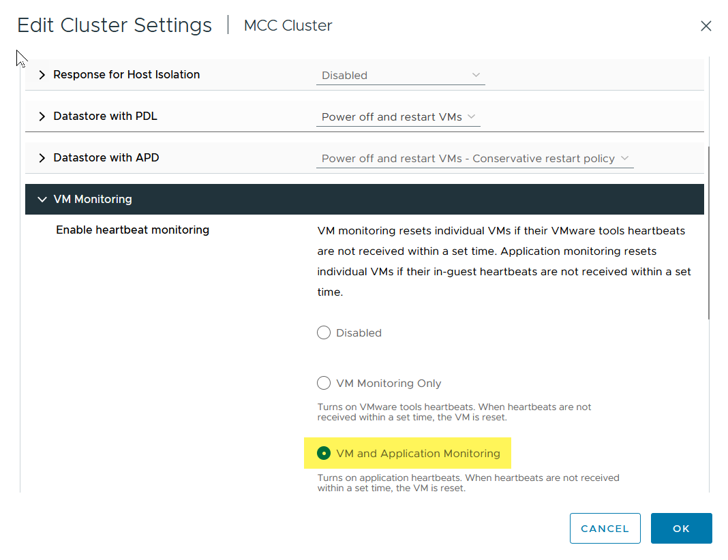Screen dimensions: 728x560
Task: Open the Host Isolation response dropdown
Action: coord(400,76)
